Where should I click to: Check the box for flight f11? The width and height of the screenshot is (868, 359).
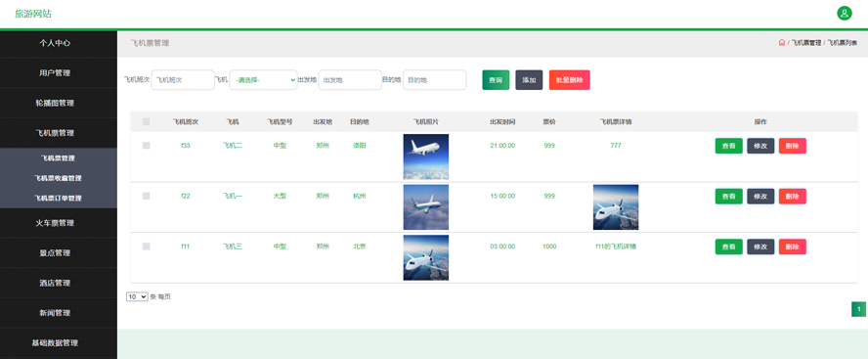(x=147, y=246)
